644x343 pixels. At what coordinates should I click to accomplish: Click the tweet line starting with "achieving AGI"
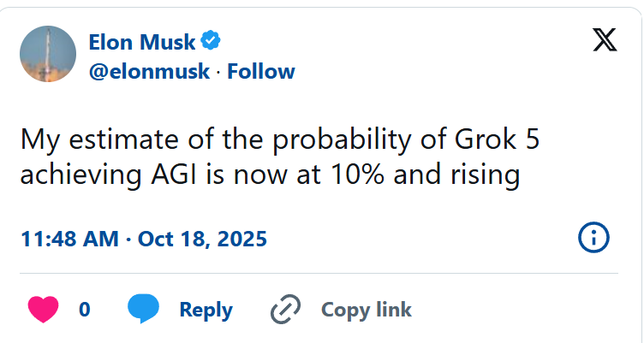pos(270,174)
